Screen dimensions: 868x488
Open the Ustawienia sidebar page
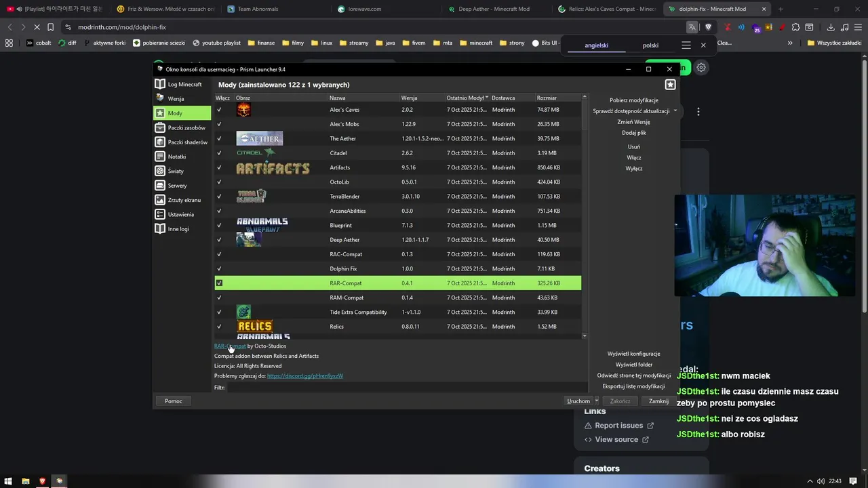pos(182,214)
